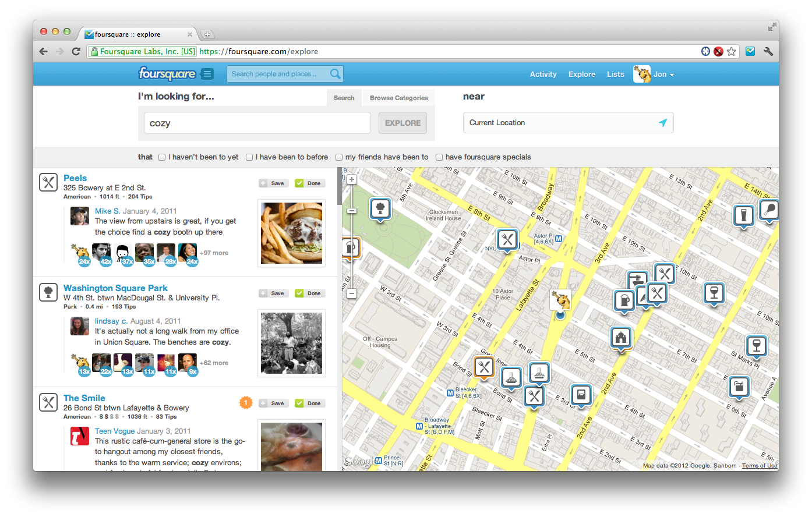Bookmark this page with the star icon
The width and height of the screenshot is (812, 517).
pyautogui.click(x=732, y=51)
